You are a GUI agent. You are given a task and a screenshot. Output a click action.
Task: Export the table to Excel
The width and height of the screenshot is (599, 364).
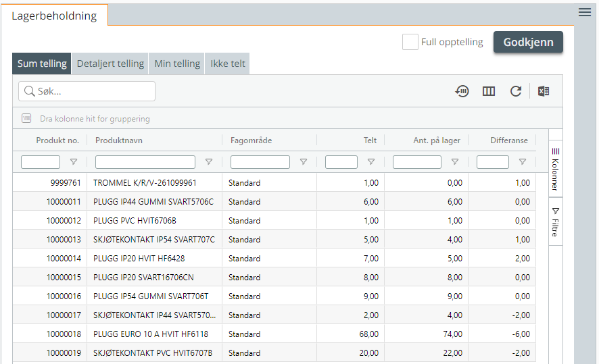(x=544, y=91)
